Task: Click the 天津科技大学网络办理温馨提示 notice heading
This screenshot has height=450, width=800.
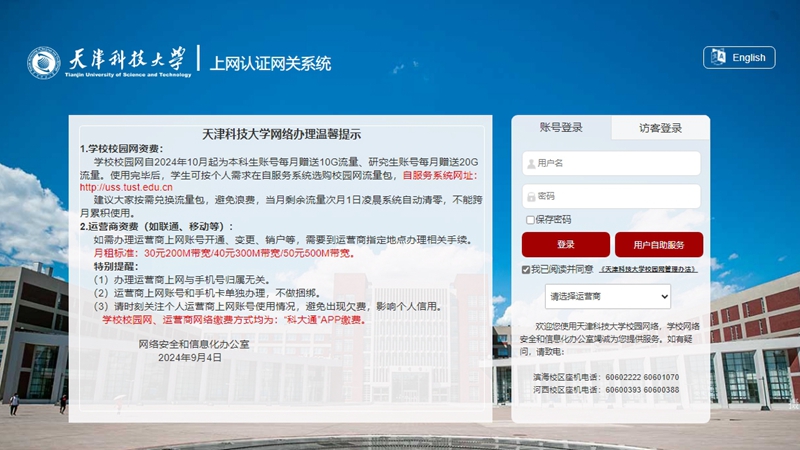Action: click(x=282, y=133)
